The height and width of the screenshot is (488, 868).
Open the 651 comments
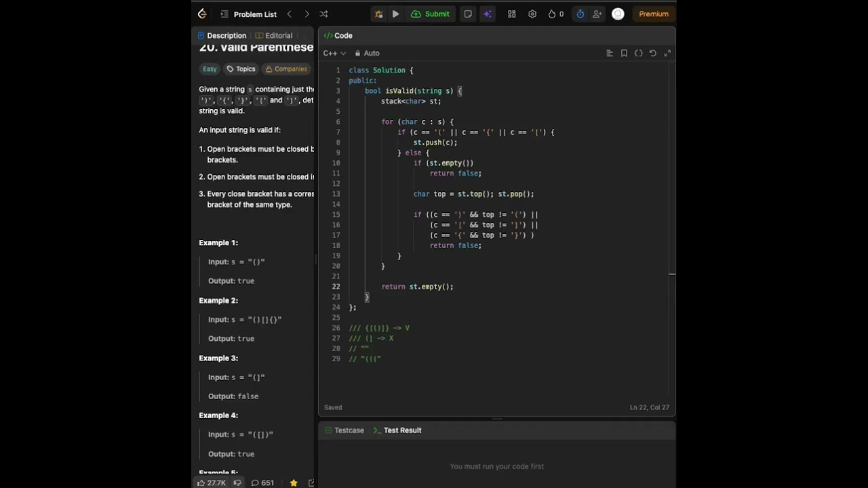[x=262, y=483]
